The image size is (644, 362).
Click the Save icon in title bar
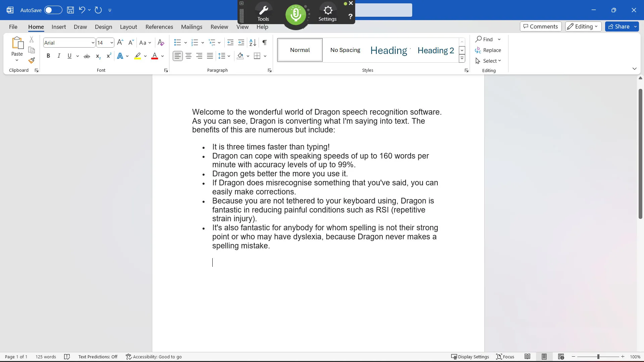tap(70, 10)
